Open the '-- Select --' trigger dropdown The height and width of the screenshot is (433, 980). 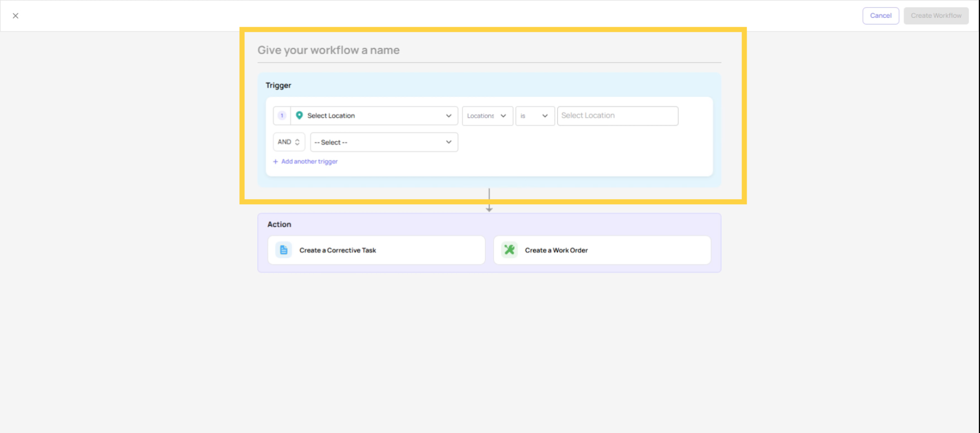pyautogui.click(x=384, y=142)
